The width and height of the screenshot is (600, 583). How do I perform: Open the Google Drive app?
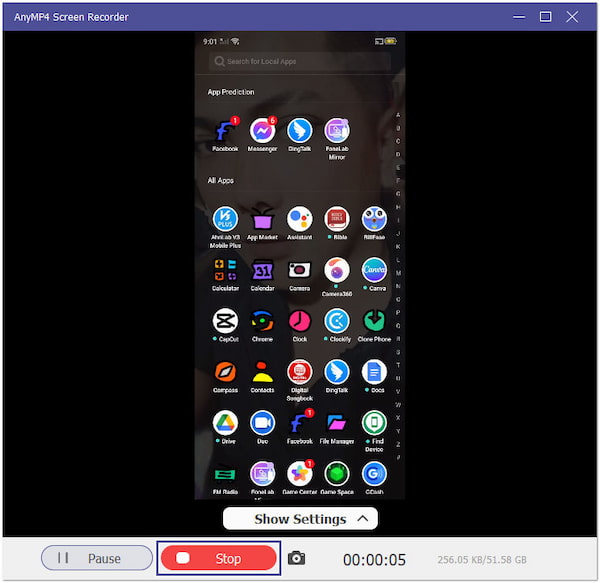[x=225, y=423]
